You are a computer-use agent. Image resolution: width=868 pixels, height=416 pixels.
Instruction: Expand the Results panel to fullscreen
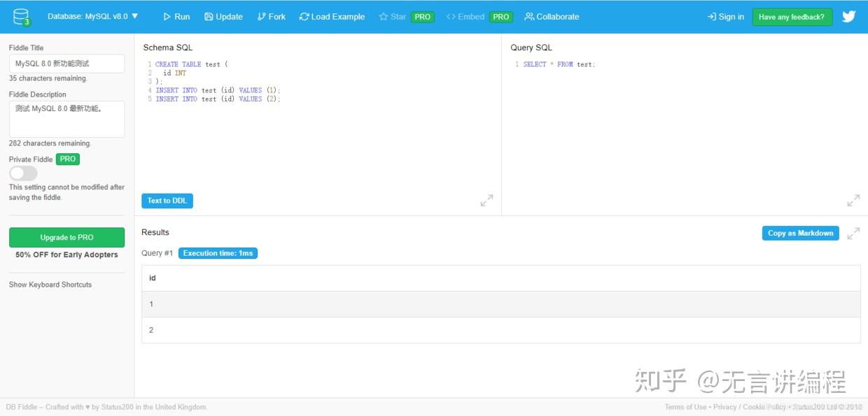point(853,234)
